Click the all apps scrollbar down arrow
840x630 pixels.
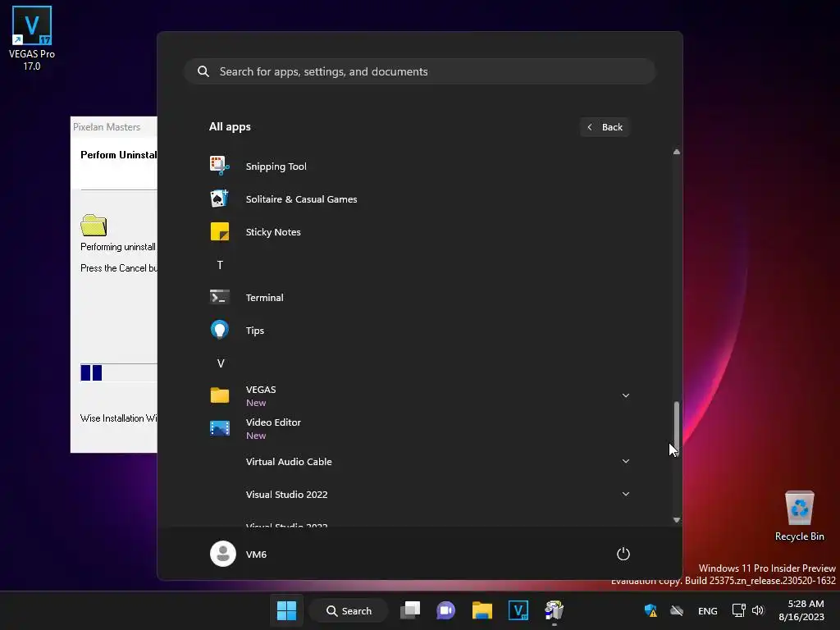point(677,519)
